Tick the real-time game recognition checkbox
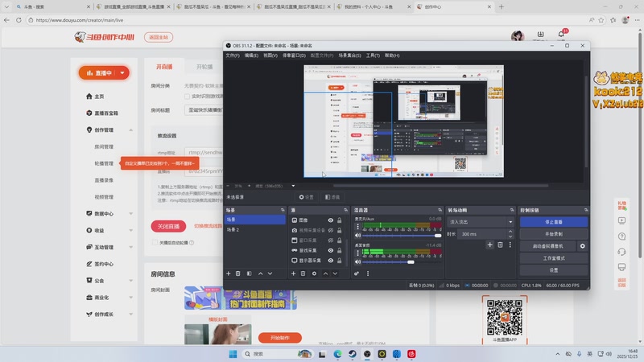This screenshot has height=362, width=644. tap(188, 97)
